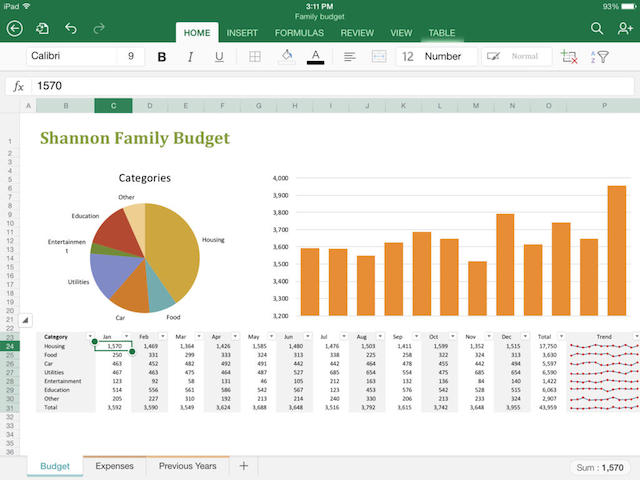Click the insert/delete cells icon
Viewport: 640px width, 480px height.
click(569, 56)
